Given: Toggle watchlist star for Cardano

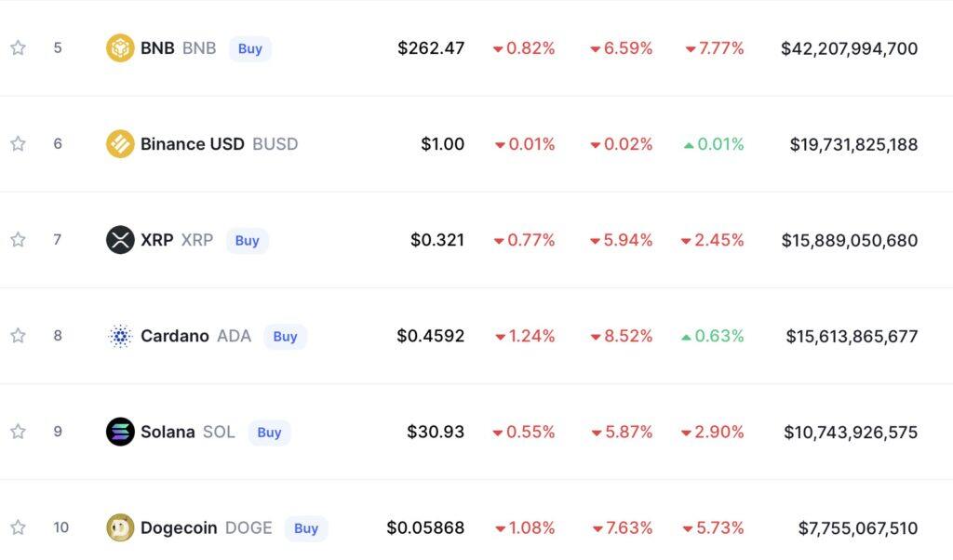Looking at the screenshot, I should (19, 335).
